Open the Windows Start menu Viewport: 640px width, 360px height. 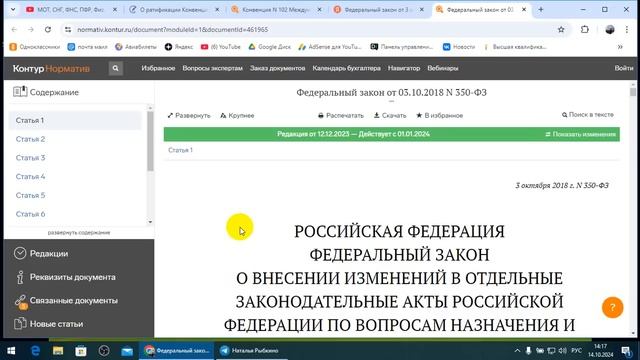(11, 351)
